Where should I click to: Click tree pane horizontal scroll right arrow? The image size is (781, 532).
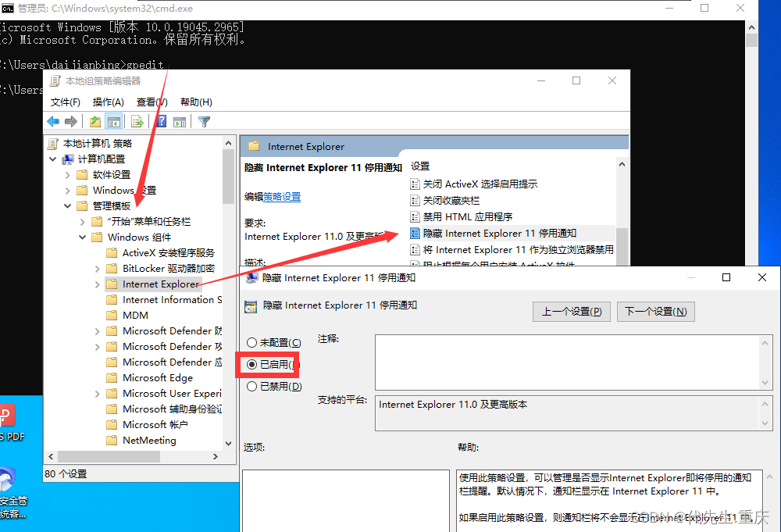(x=216, y=456)
